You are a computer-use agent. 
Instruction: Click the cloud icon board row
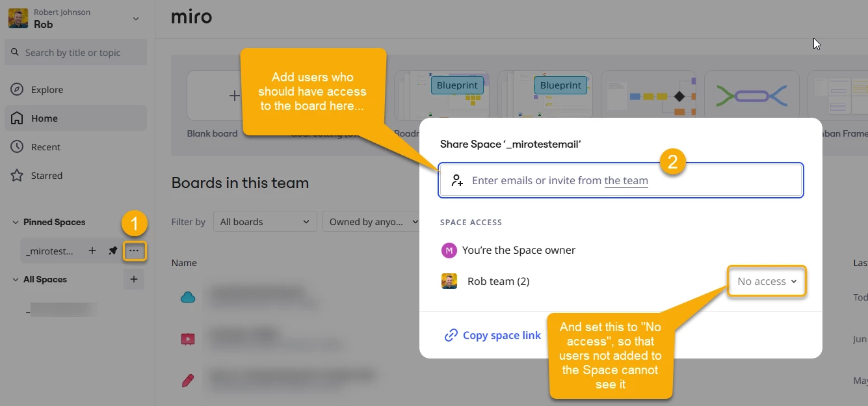pyautogui.click(x=188, y=297)
